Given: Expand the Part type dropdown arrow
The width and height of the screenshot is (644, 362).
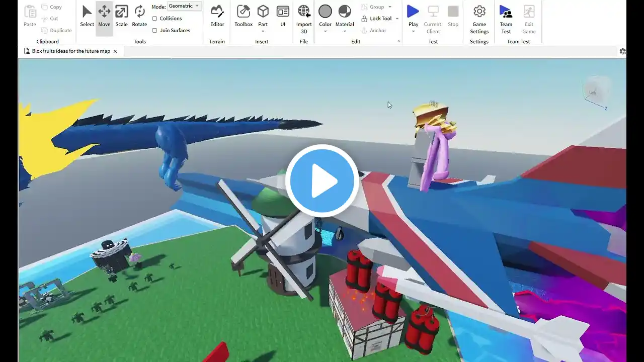Looking at the screenshot, I should tap(263, 31).
